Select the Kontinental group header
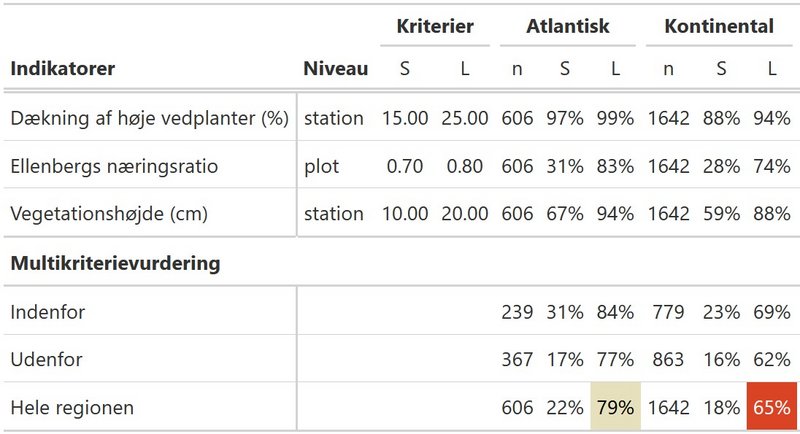 pyautogui.click(x=719, y=26)
